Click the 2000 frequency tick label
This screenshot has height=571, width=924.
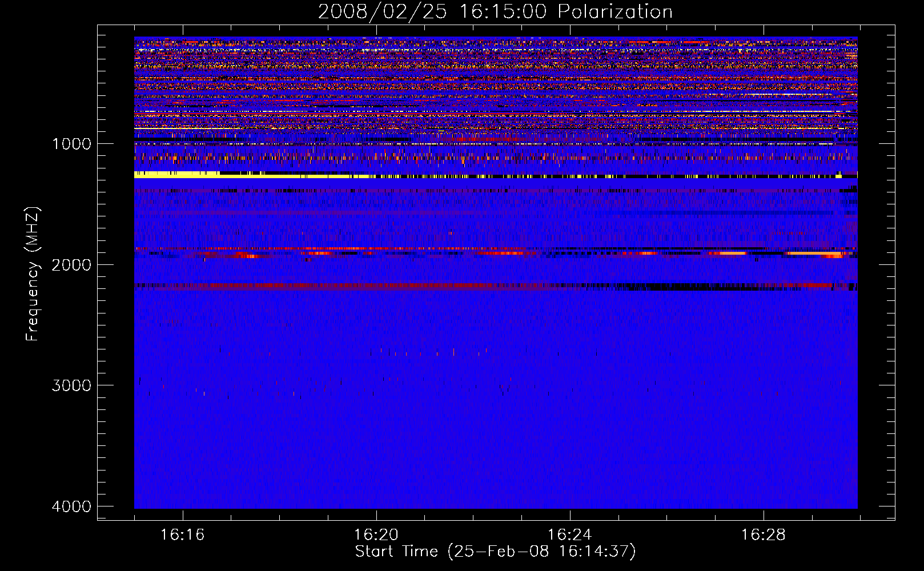[x=71, y=265]
